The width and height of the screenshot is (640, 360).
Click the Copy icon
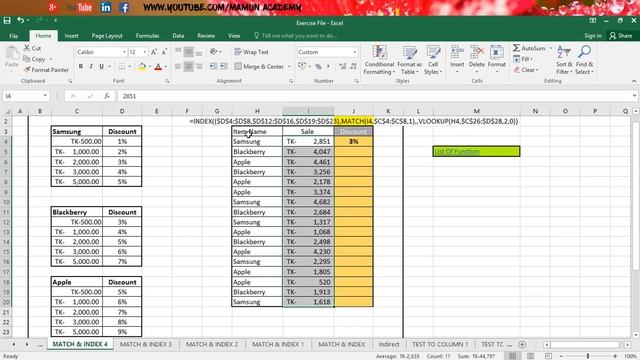pyautogui.click(x=27, y=59)
